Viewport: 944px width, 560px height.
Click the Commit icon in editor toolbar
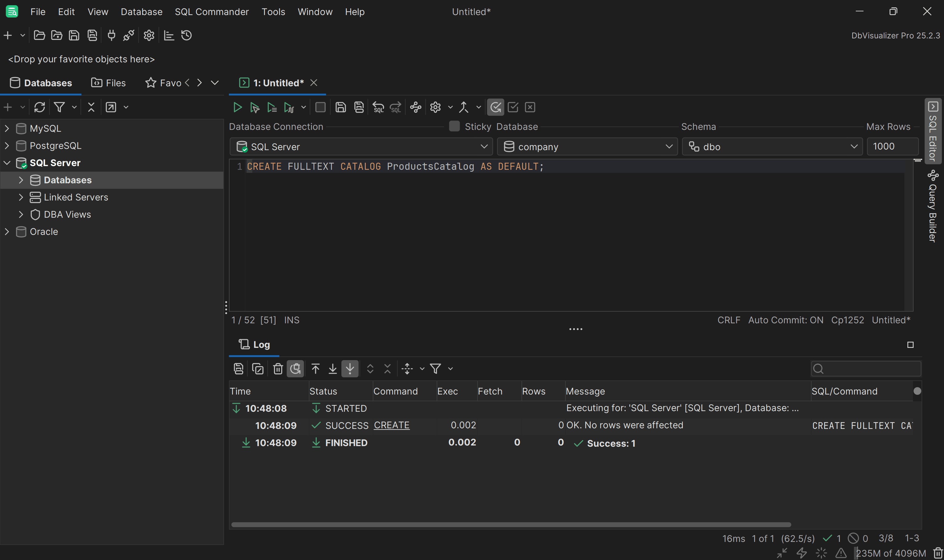tap(513, 107)
